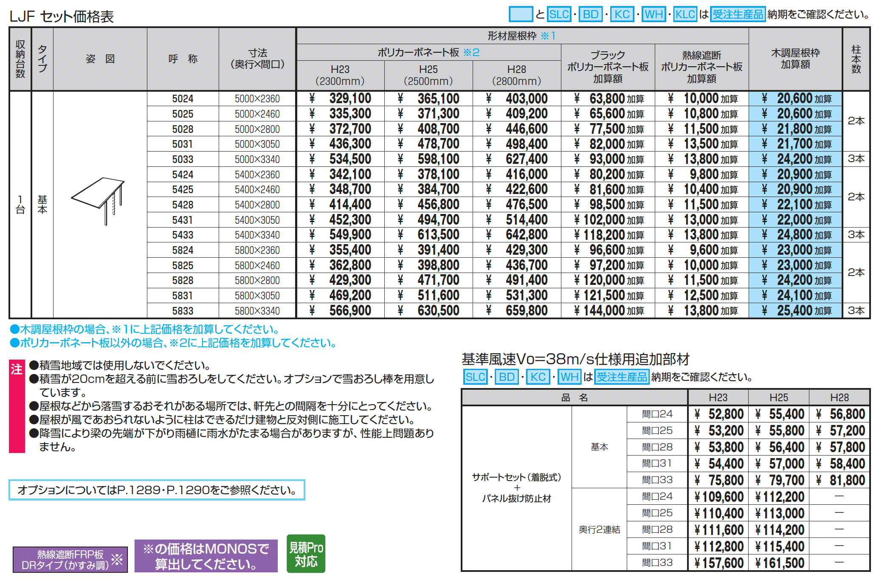Click the SLC tag above the support set table
This screenshot has width=879, height=588.
click(x=475, y=377)
